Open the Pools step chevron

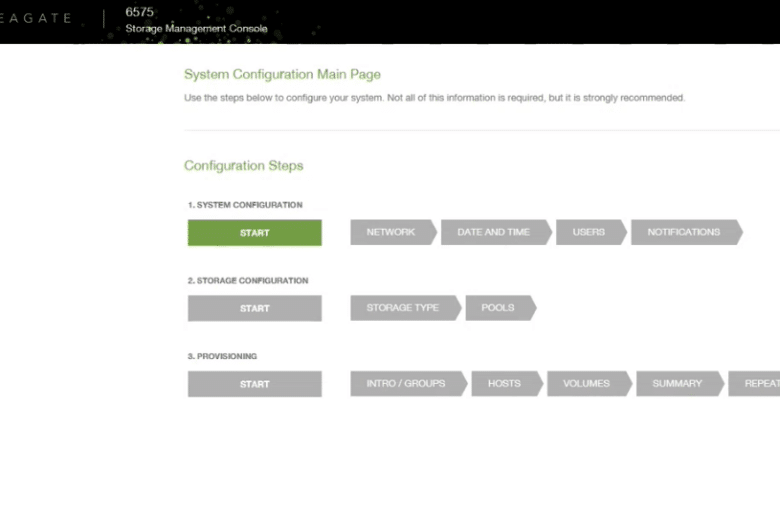coord(501,308)
